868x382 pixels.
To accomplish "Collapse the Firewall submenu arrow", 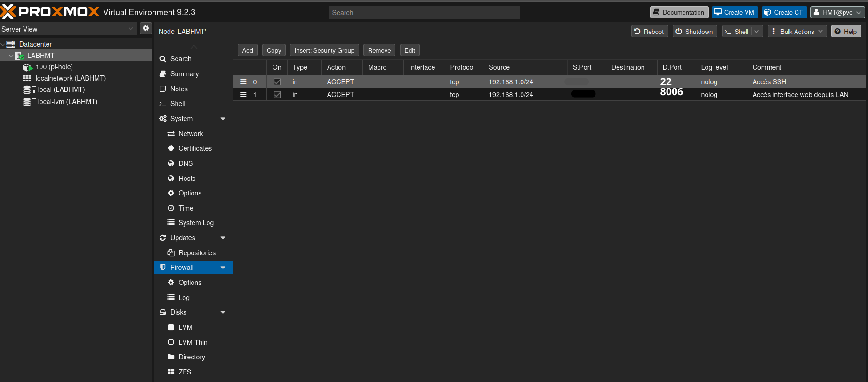I will point(223,268).
